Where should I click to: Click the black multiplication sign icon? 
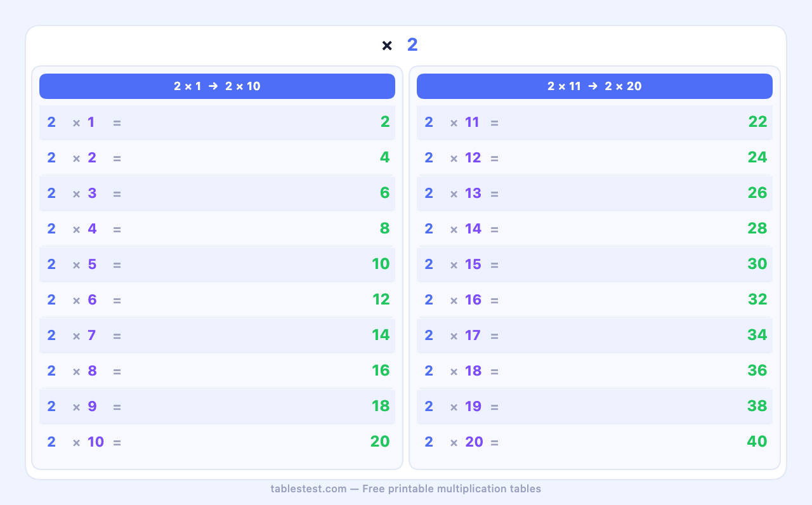[387, 45]
